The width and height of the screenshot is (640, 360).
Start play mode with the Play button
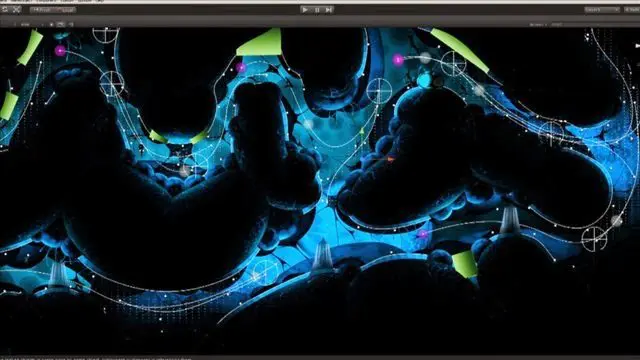click(x=305, y=9)
